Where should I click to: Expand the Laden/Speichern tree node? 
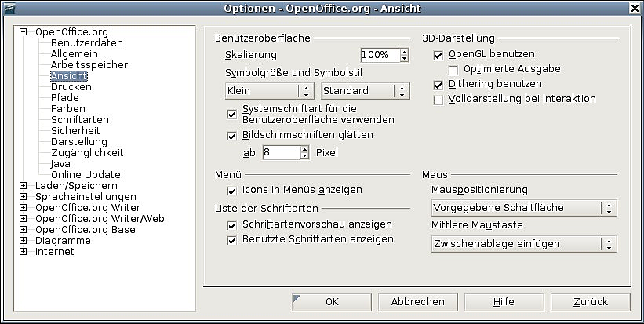[x=23, y=186]
